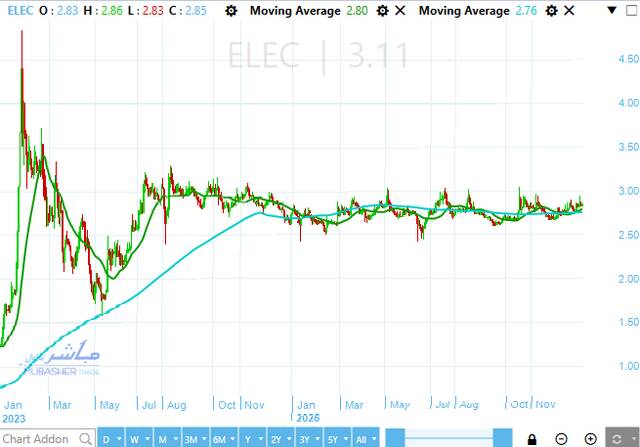
Task: Show All available chart history
Action: [366, 438]
